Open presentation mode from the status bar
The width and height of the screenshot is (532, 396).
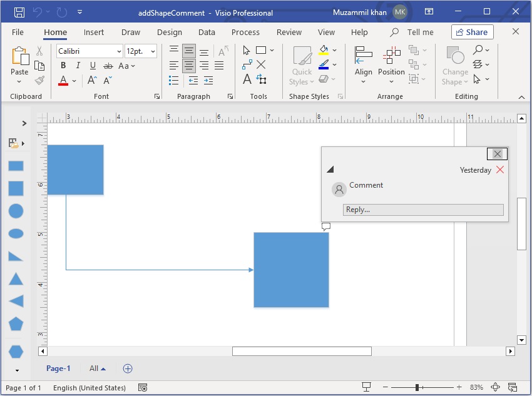(367, 388)
